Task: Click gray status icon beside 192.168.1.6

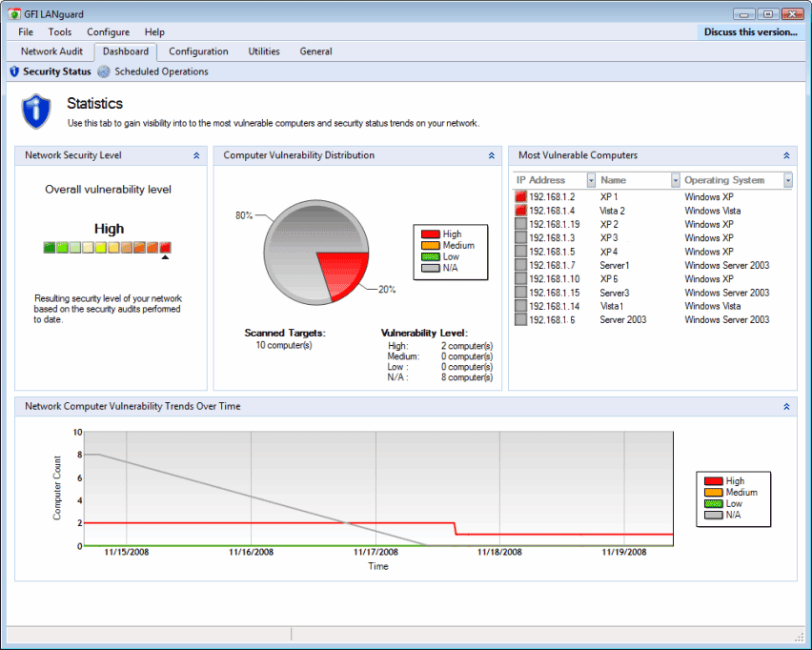Action: [x=520, y=319]
